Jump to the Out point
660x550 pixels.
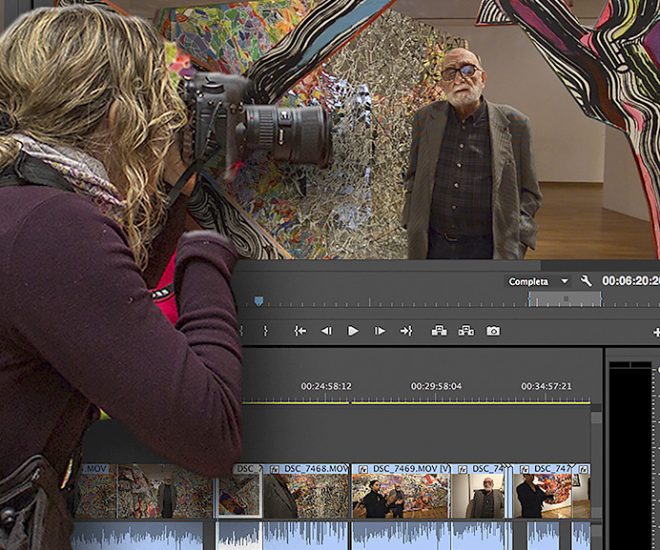click(406, 331)
